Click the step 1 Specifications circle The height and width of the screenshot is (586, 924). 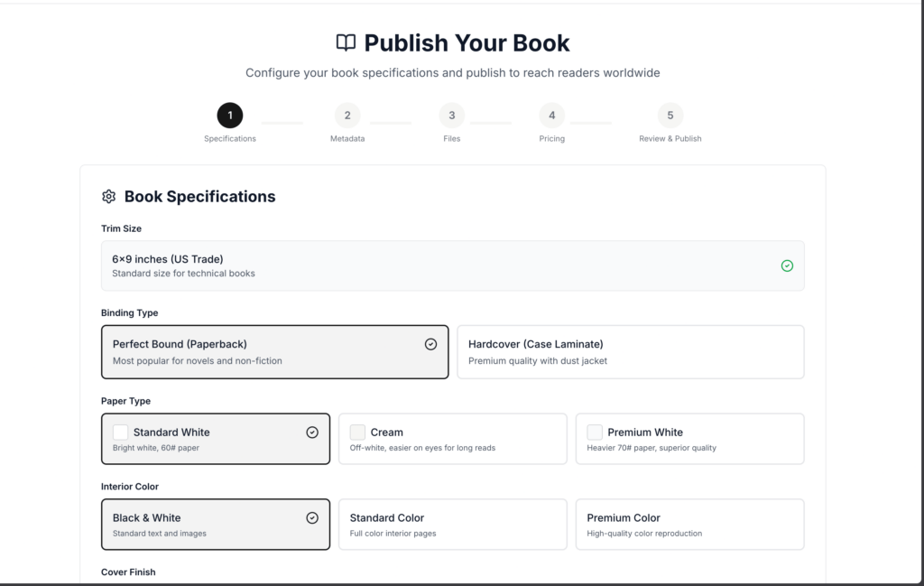tap(229, 116)
